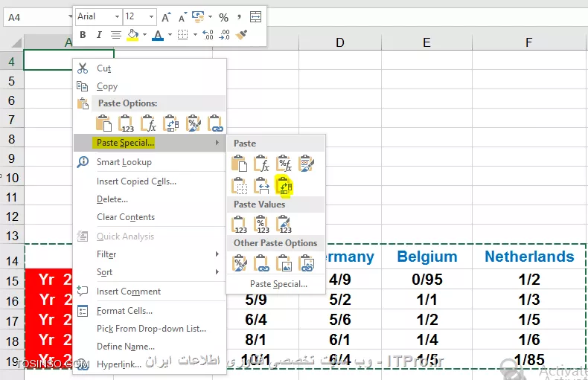588x380 pixels.
Task: Click Format Painter brush in mini toolbar
Action: tap(241, 35)
